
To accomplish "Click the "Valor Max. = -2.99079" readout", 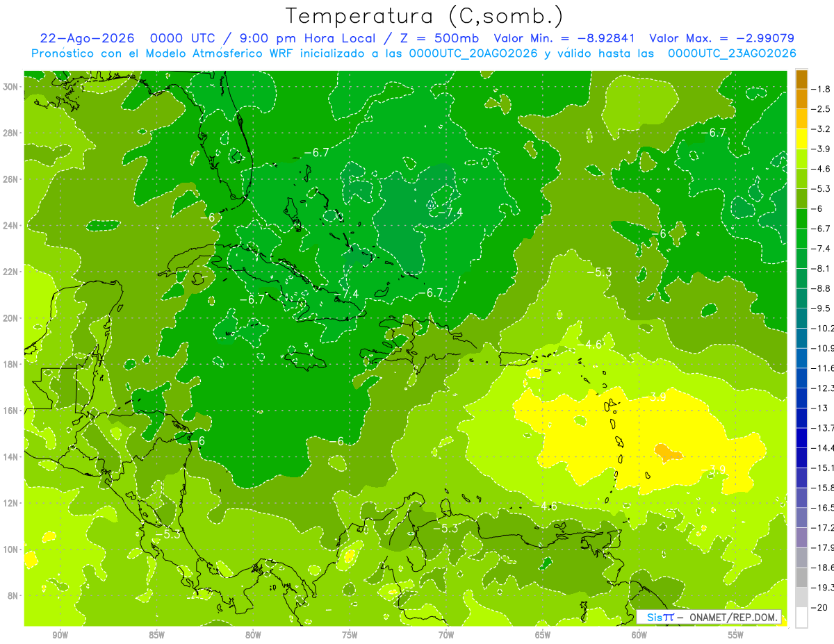I will pyautogui.click(x=722, y=38).
